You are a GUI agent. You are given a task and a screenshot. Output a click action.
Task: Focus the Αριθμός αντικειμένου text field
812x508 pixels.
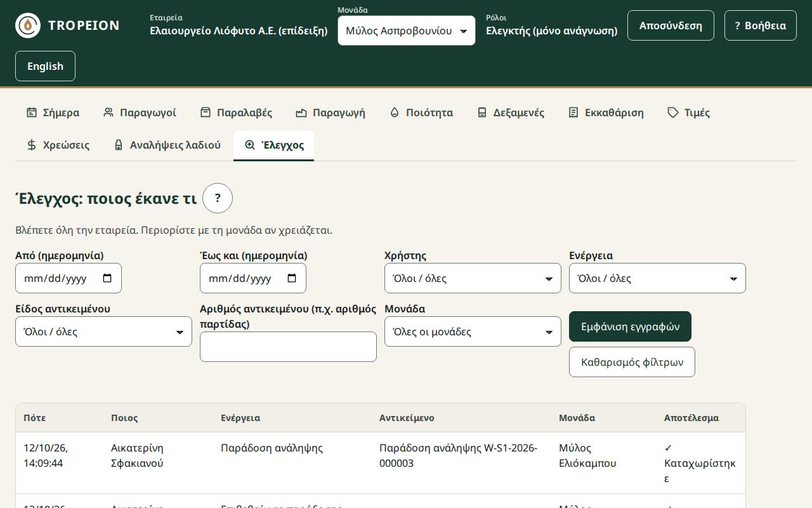[288, 347]
